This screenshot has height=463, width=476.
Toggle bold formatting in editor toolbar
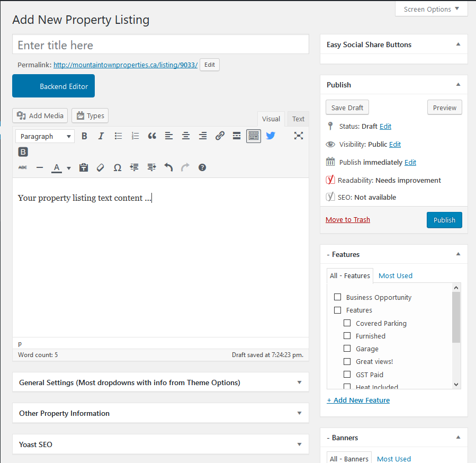click(x=84, y=136)
